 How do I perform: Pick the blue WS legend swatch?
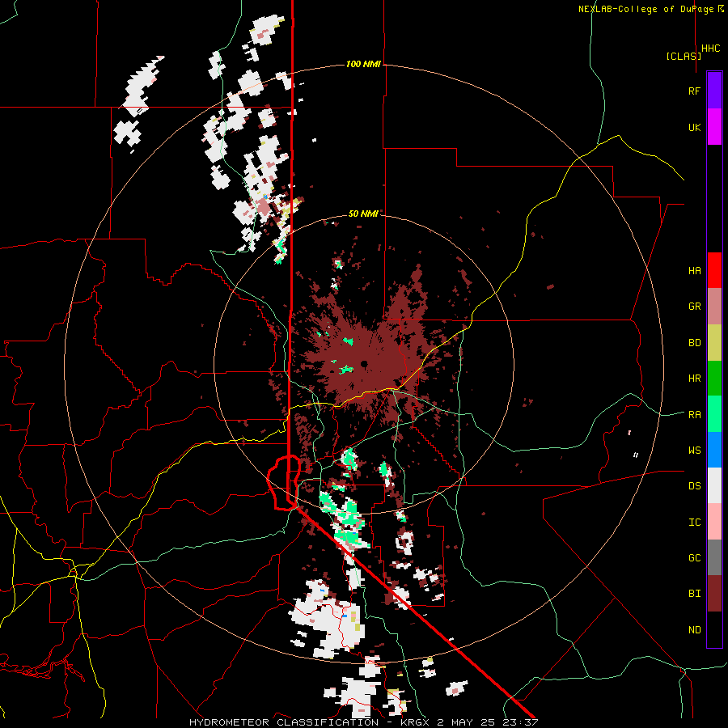pyautogui.click(x=714, y=450)
